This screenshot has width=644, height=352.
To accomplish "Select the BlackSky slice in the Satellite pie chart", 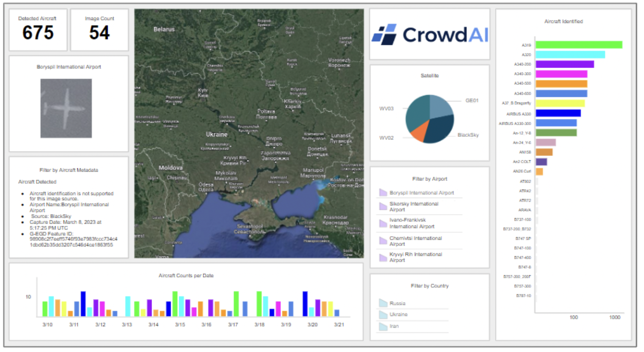I will click(438, 128).
